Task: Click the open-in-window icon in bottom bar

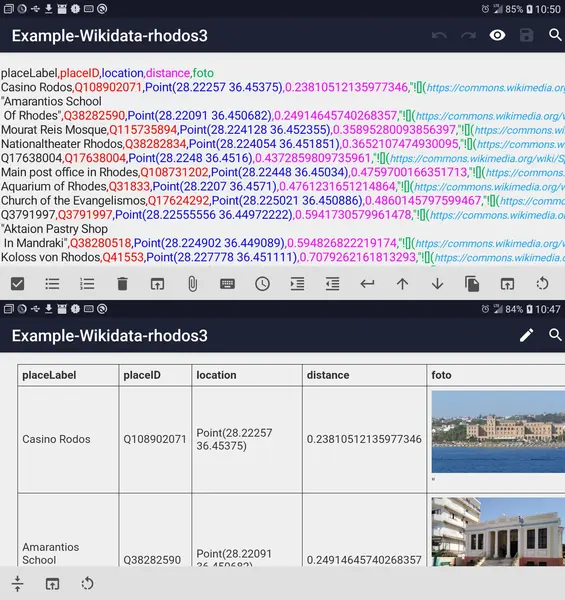Action: pos(52,584)
